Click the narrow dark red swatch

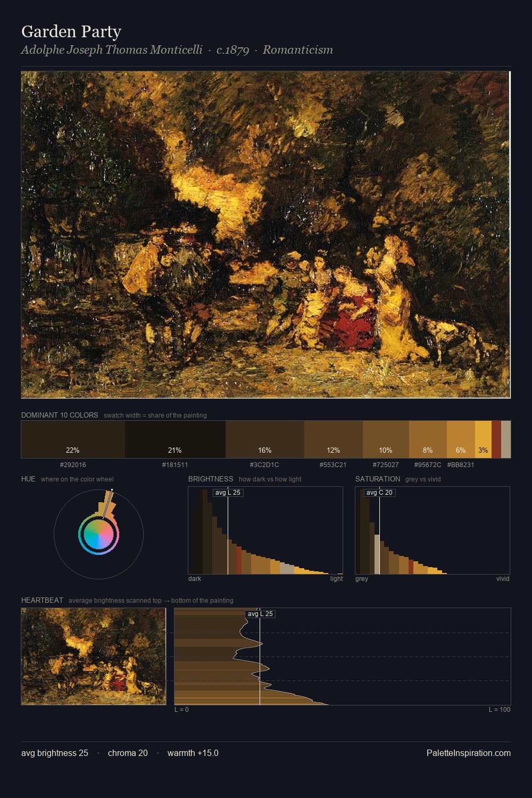tap(496, 439)
